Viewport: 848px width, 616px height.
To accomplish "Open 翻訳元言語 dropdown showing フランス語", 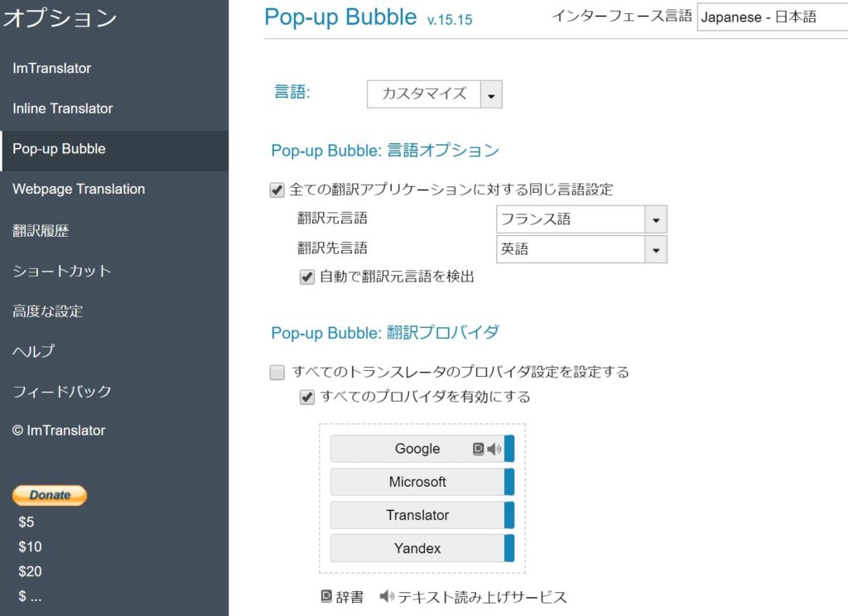I will tap(581, 219).
